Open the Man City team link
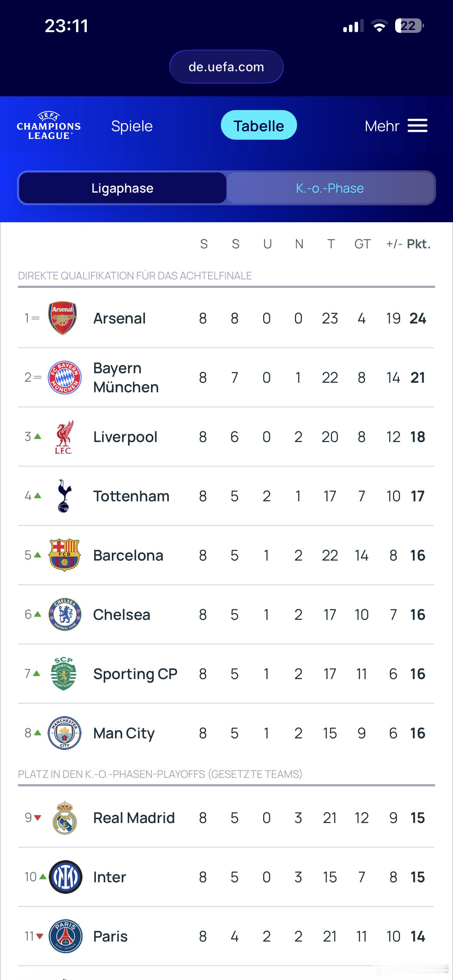Image resolution: width=453 pixels, height=980 pixels. (124, 733)
